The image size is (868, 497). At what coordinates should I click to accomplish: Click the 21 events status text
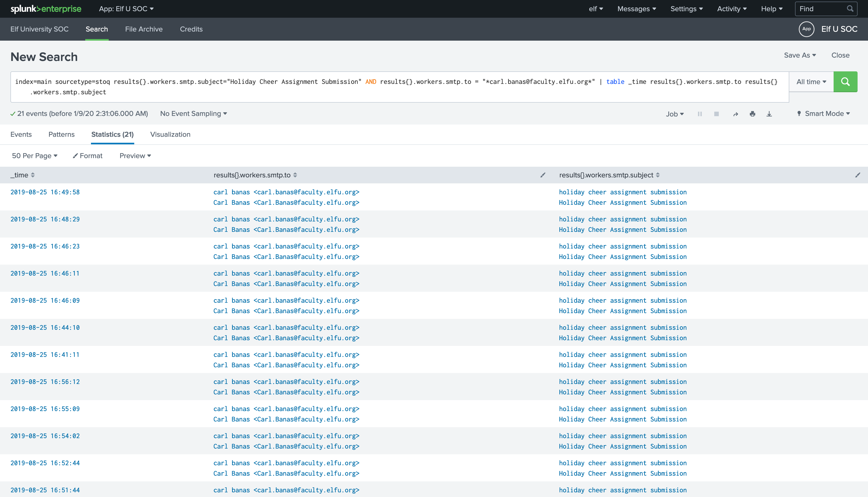pyautogui.click(x=82, y=114)
